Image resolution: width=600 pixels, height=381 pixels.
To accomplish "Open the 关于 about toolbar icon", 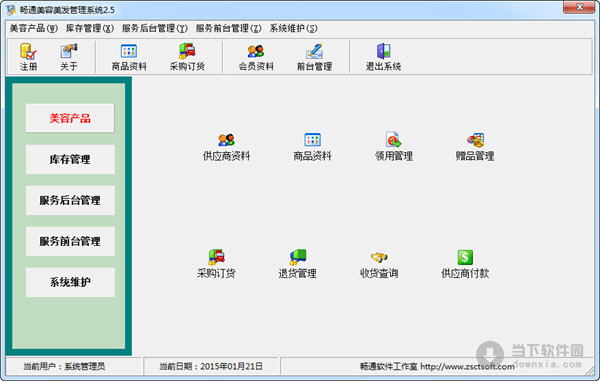I will (x=69, y=57).
